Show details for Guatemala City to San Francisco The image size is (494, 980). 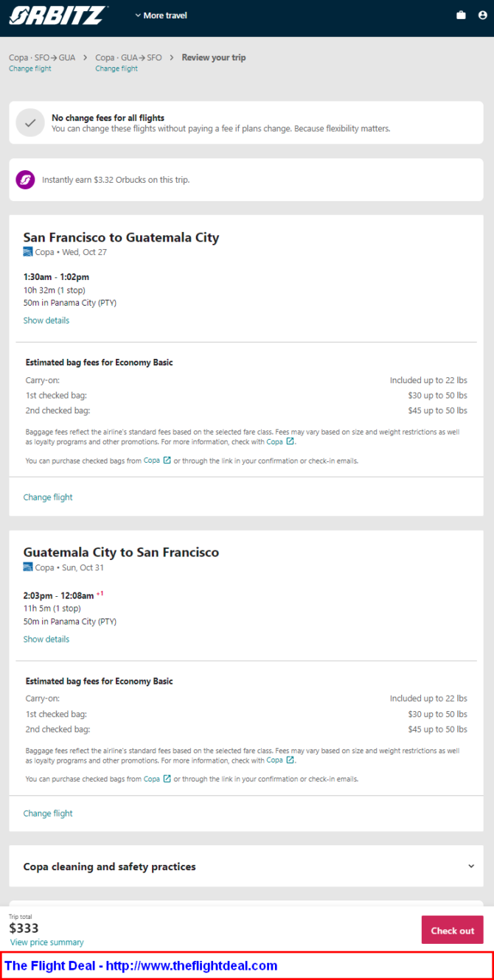[x=46, y=639]
